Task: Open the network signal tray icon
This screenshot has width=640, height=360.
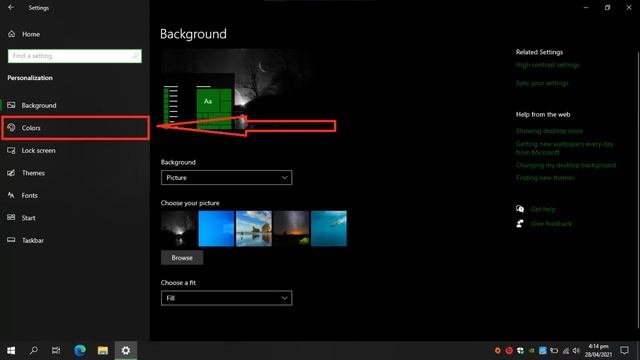Action: (x=565, y=351)
